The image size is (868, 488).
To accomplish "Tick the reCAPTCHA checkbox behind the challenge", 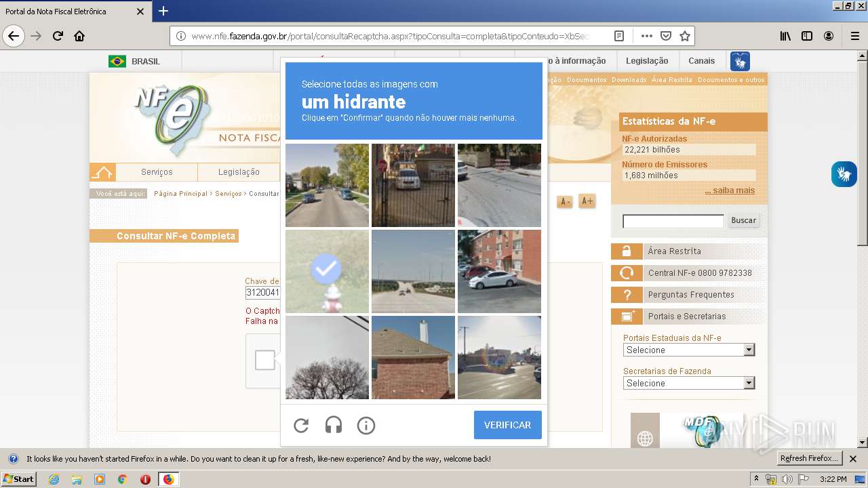I will pyautogui.click(x=264, y=360).
